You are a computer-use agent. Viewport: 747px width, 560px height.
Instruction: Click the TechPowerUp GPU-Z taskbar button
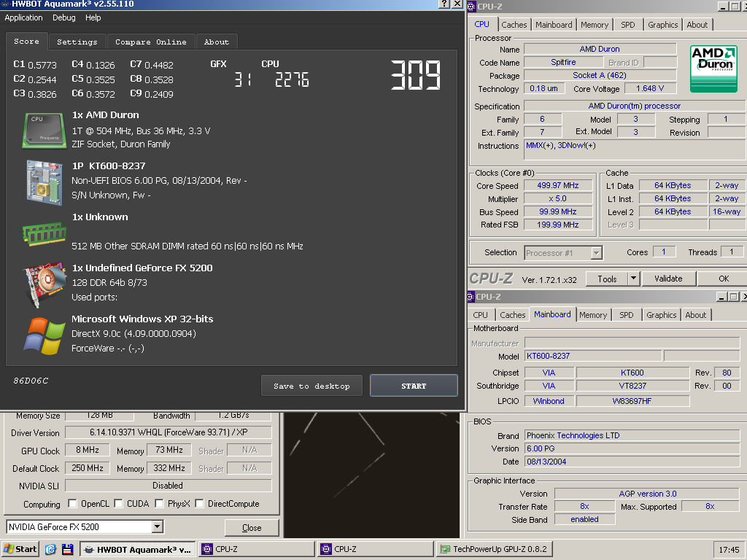point(495,549)
